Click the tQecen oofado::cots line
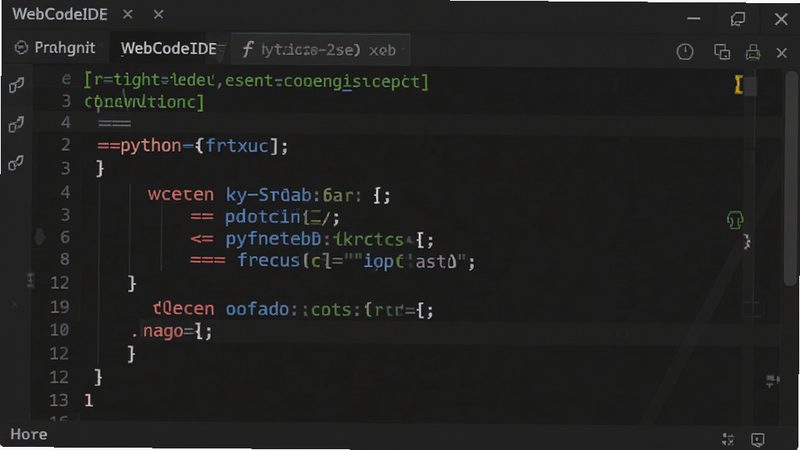The width and height of the screenshot is (800, 450). (293, 309)
